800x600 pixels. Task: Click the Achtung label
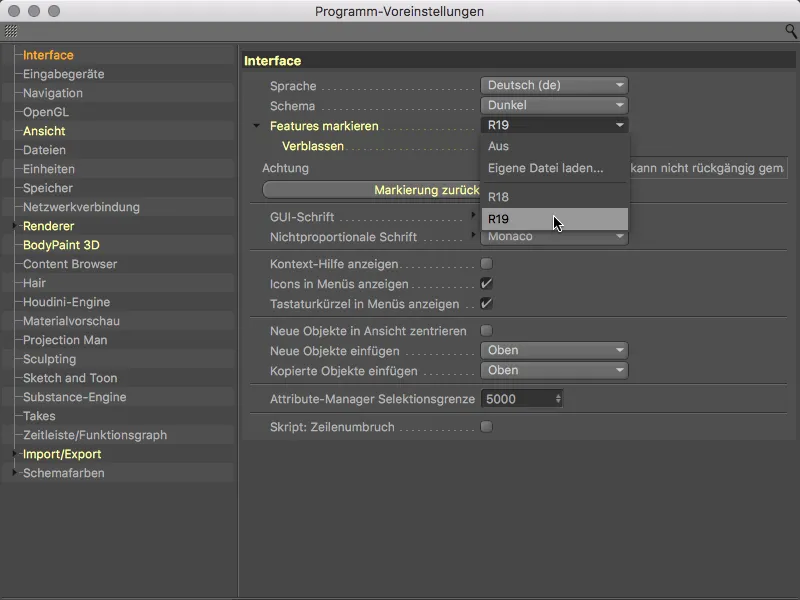point(285,168)
